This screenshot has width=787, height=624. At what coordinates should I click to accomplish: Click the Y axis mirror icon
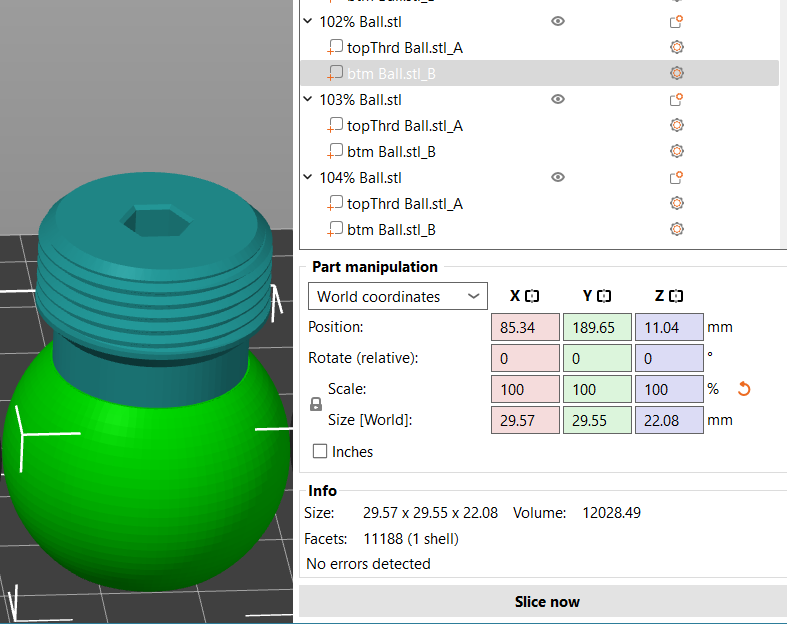[604, 296]
